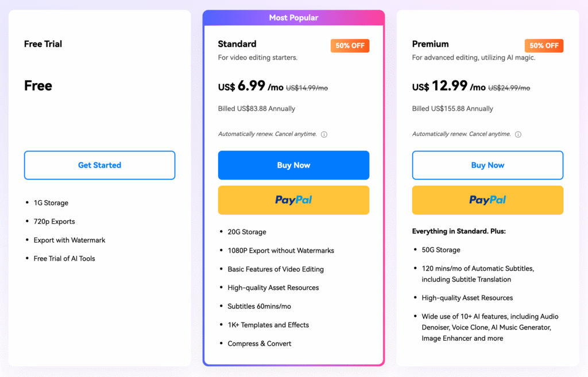Image resolution: width=588 pixels, height=377 pixels.
Task: Pay for Premium plan with PayPal
Action: point(488,200)
